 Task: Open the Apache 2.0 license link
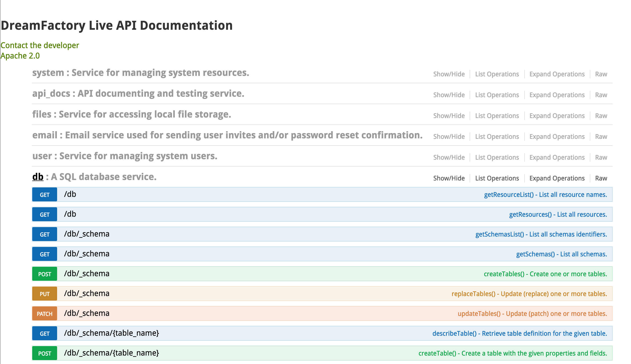point(20,56)
